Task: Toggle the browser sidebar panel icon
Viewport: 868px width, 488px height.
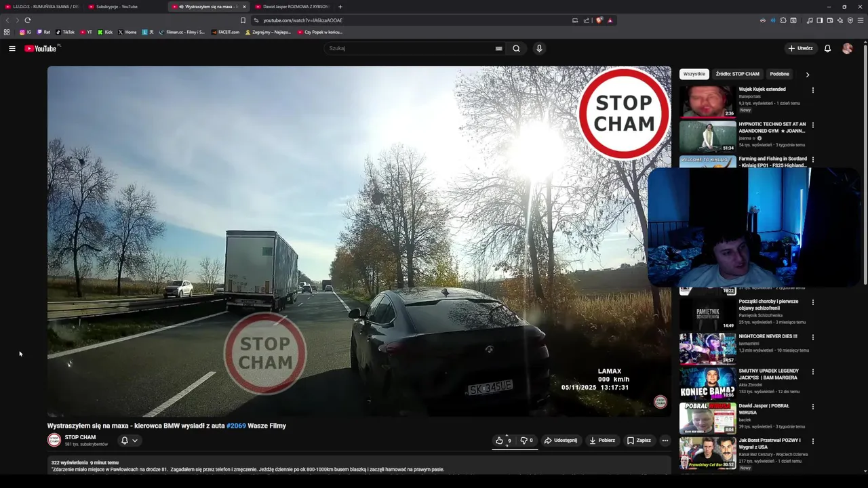Action: pyautogui.click(x=820, y=20)
